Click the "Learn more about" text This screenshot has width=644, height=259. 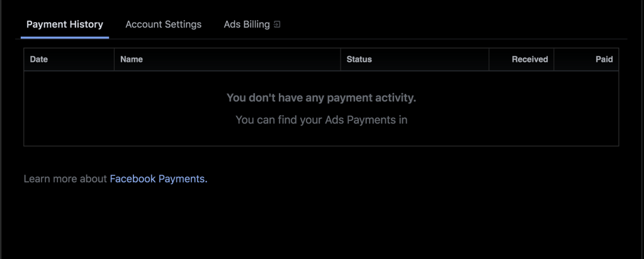coord(65,179)
